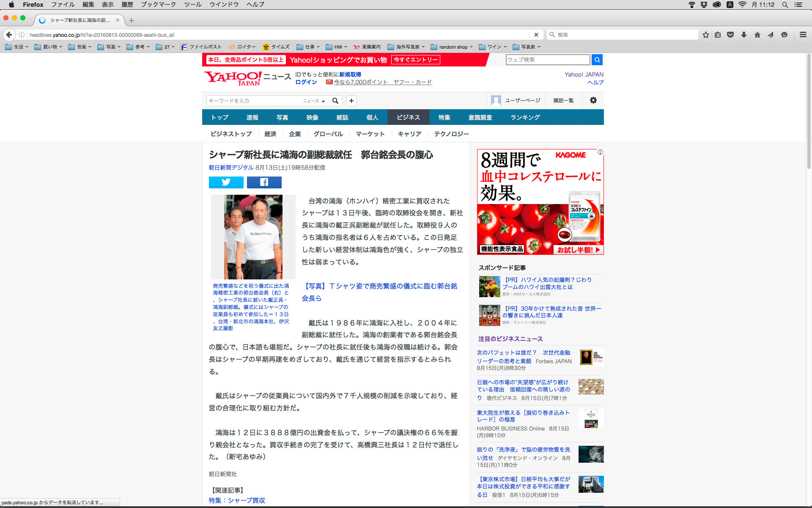Open Yahoo news settings gear icon

click(593, 100)
